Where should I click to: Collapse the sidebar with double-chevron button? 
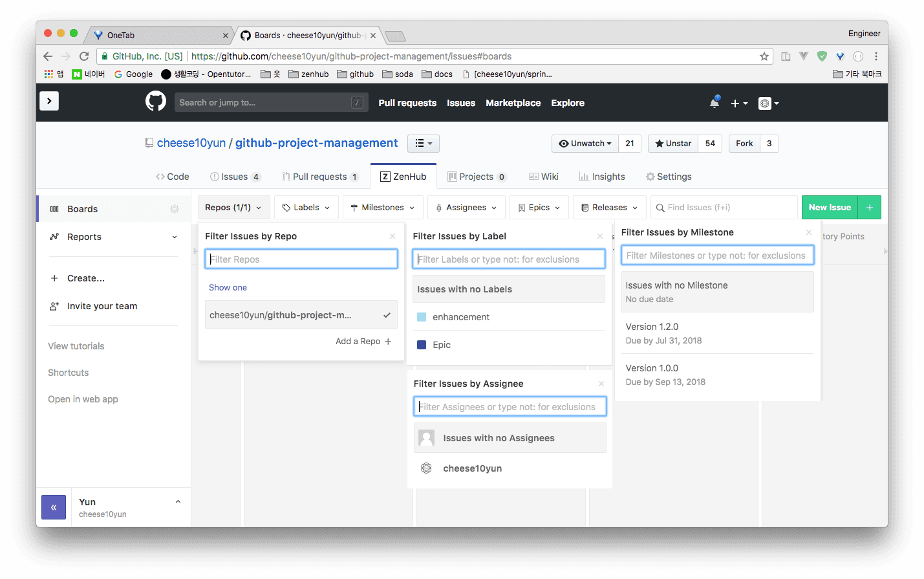point(54,507)
